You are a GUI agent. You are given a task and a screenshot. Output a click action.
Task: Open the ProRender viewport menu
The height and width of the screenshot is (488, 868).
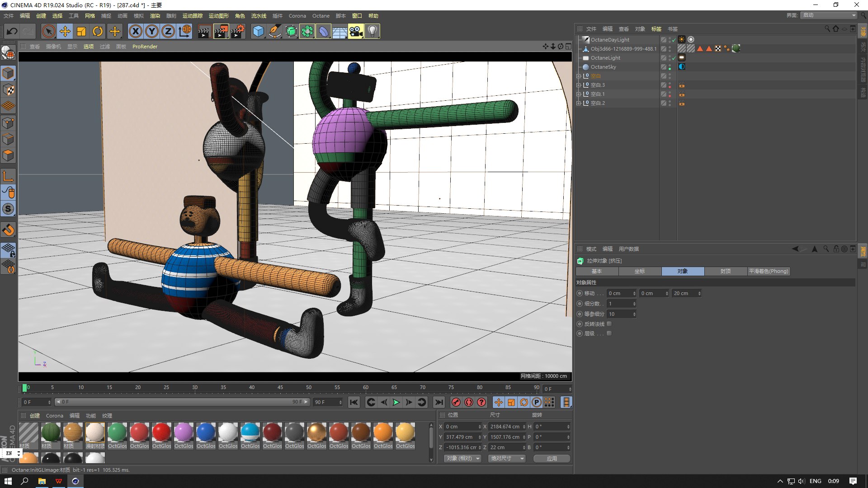145,47
